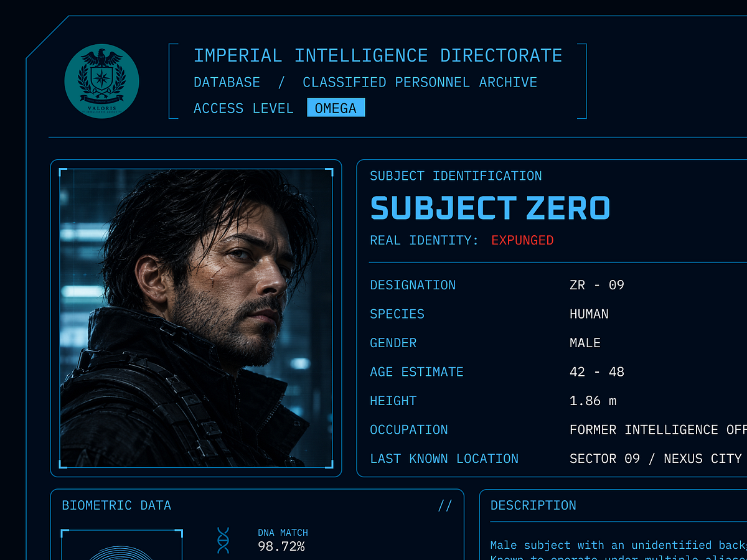This screenshot has width=747, height=560.
Task: Select the OMEGA access level badge
Action: click(336, 108)
